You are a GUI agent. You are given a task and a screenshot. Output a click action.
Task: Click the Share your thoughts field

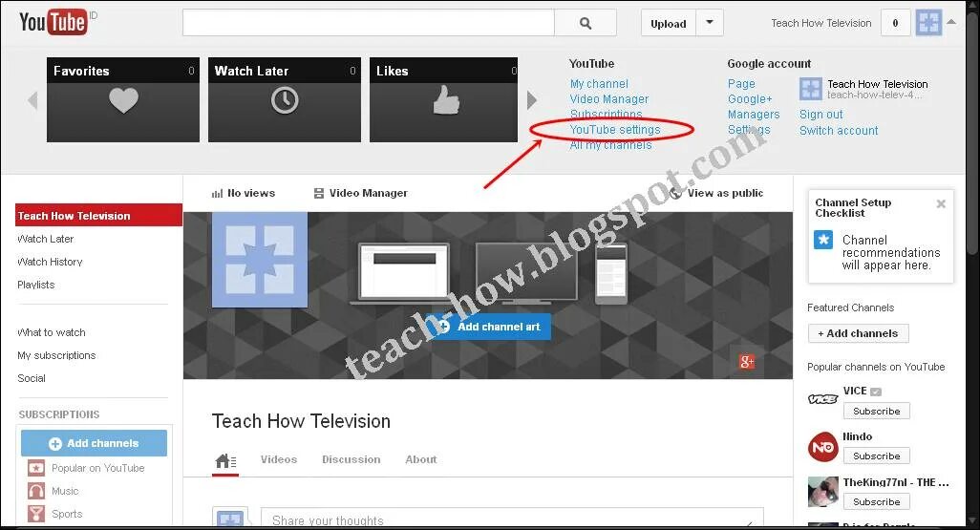coord(512,519)
